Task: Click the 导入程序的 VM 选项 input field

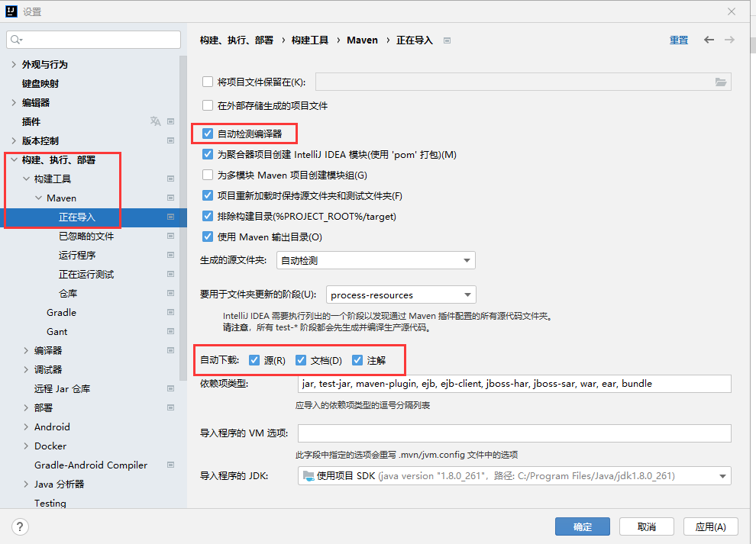Action: click(x=514, y=433)
